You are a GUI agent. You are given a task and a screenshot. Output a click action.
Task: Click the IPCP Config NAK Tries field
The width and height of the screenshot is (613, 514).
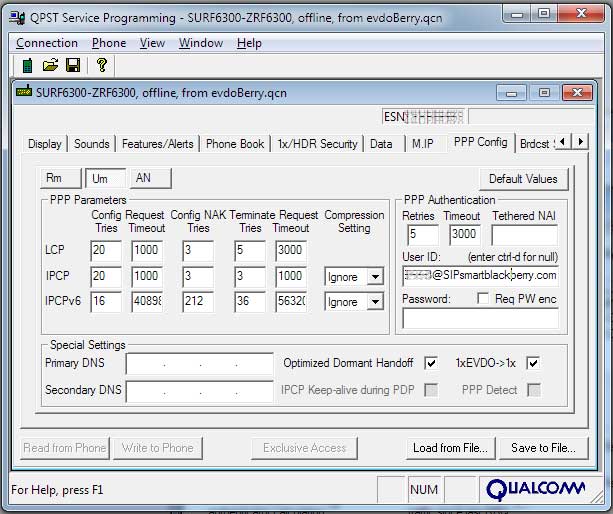pyautogui.click(x=198, y=276)
